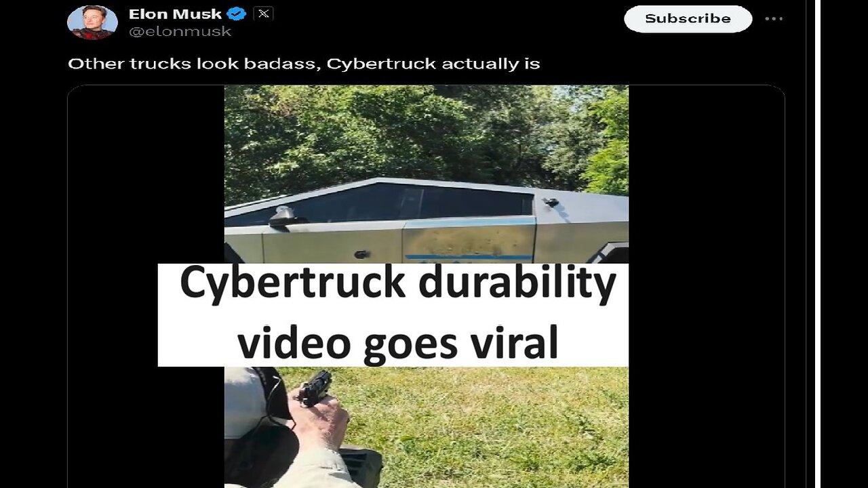Click the Cybertruck's dented door panel

(x=468, y=241)
